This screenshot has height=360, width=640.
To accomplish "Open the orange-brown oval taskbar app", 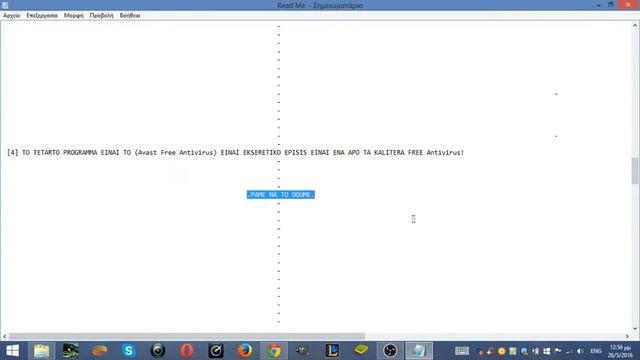I will click(100, 351).
